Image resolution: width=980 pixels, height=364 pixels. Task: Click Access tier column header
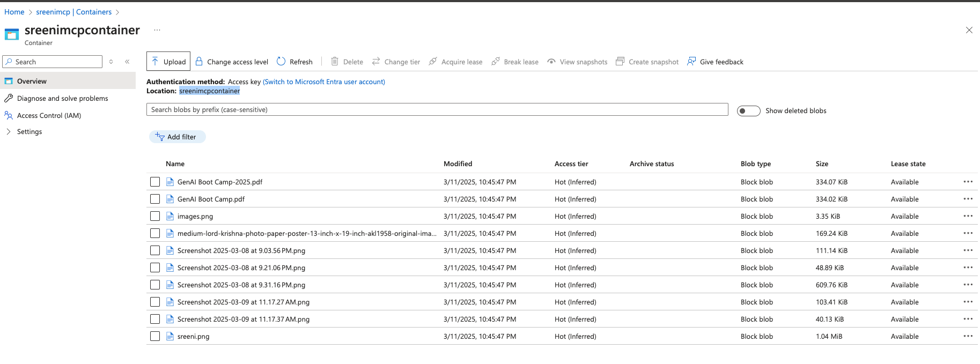pos(571,164)
